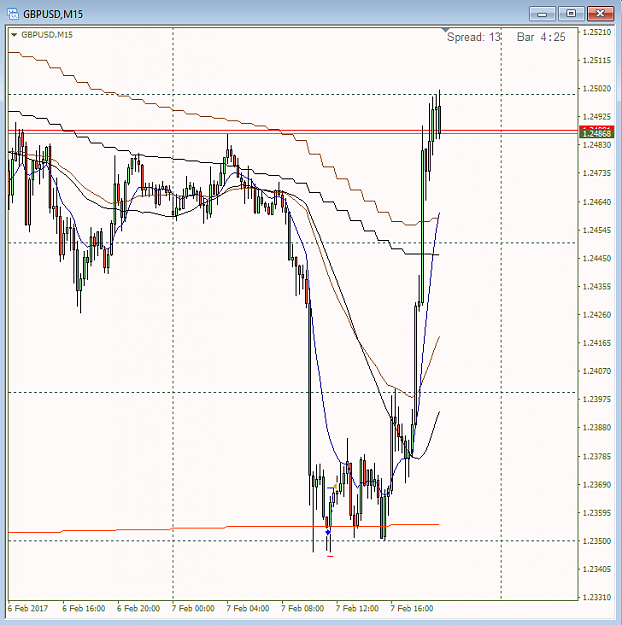Click time axis label '6 Feb 16:00'
Screen dimensions: 622x625
[83, 609]
